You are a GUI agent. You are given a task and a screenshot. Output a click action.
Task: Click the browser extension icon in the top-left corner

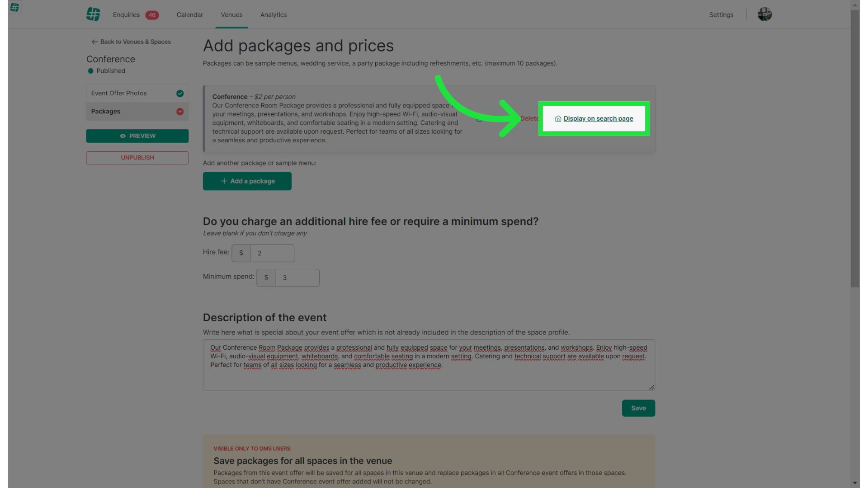pyautogui.click(x=14, y=7)
